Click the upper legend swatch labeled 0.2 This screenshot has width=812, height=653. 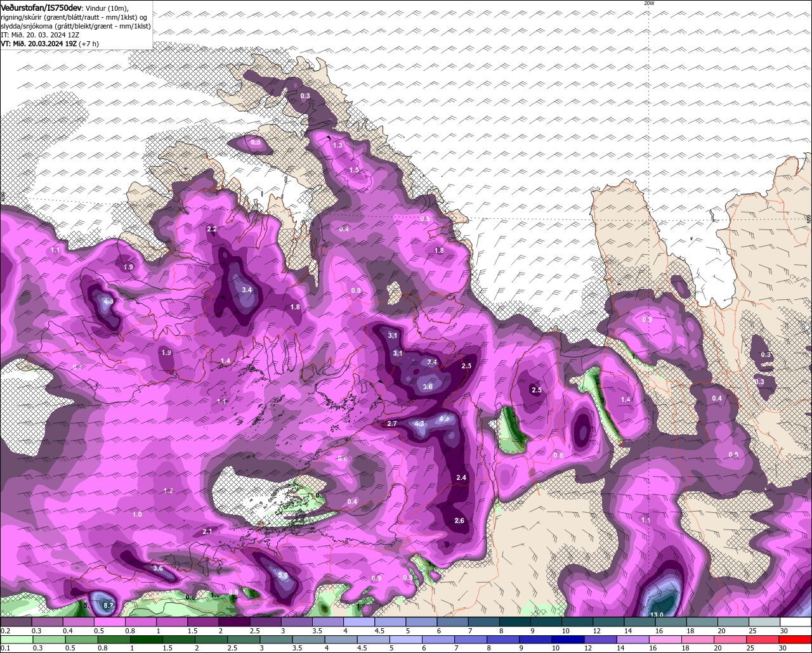pos(16,622)
